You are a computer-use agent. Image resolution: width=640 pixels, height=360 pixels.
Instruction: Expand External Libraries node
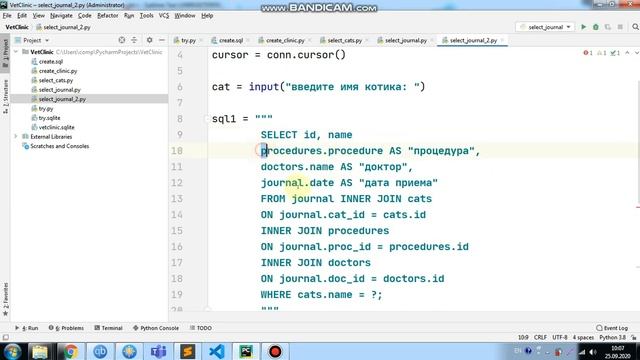[16, 136]
